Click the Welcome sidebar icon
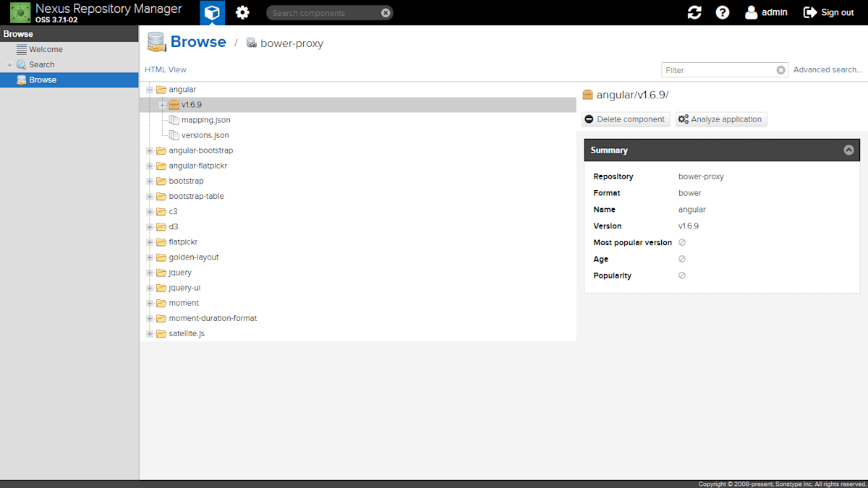This screenshot has width=868, height=488. pos(22,49)
